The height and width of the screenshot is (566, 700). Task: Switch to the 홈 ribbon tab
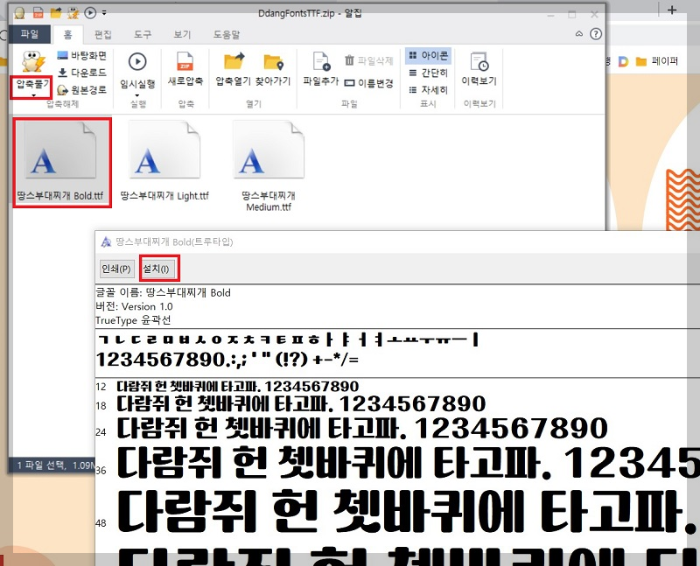point(67,34)
